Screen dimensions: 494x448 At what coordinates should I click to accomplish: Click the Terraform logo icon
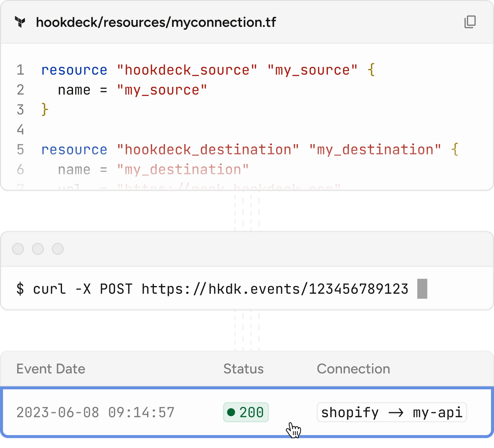pyautogui.click(x=20, y=22)
